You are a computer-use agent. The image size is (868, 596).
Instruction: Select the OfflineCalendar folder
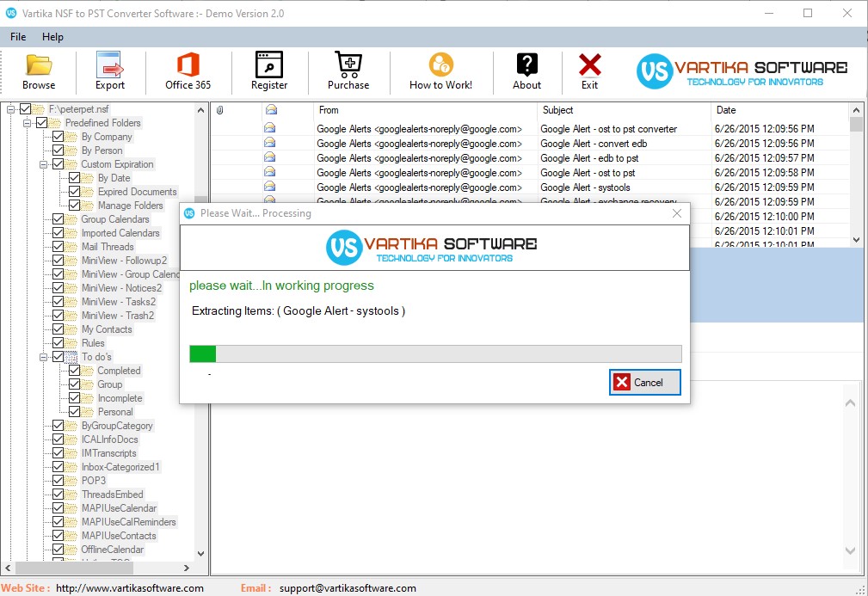point(113,550)
